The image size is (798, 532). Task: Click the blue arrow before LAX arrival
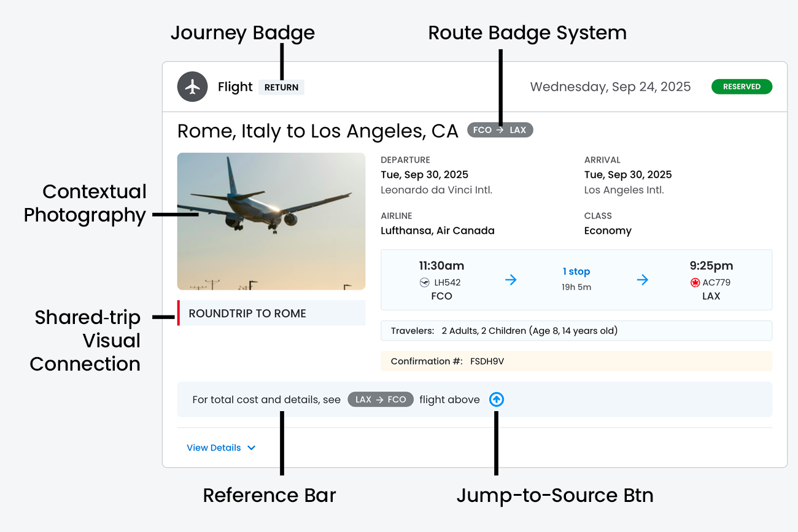click(x=642, y=280)
